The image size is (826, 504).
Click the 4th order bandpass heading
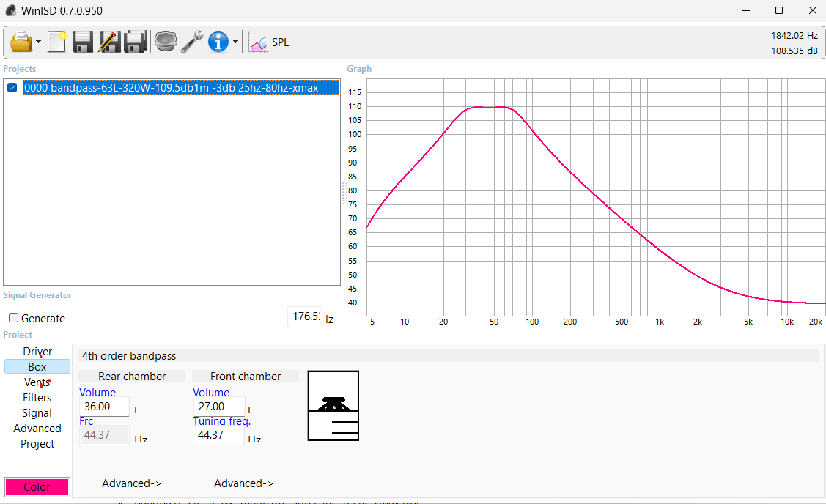[x=129, y=356]
